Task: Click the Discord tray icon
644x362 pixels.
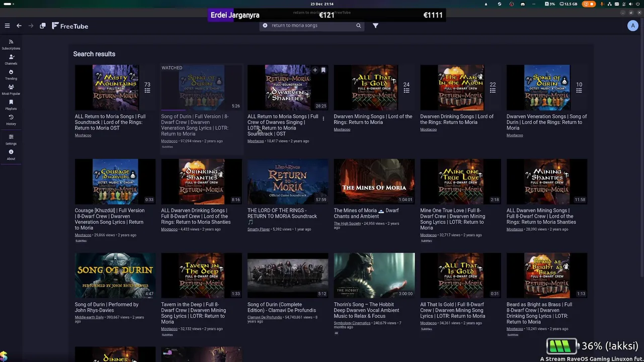Action: click(523, 4)
